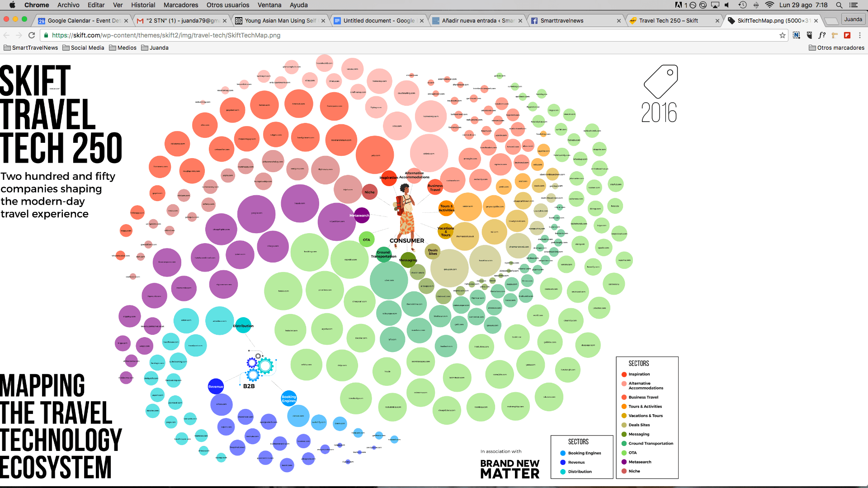Image resolution: width=868 pixels, height=488 pixels.
Task: Switch to Young Asian Man Using Self tab
Action: pos(279,21)
